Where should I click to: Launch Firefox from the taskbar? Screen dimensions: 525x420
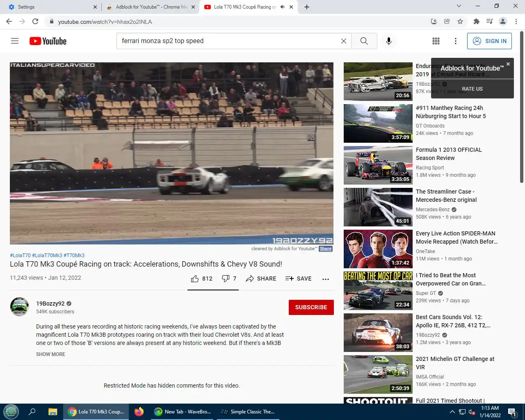[139, 411]
